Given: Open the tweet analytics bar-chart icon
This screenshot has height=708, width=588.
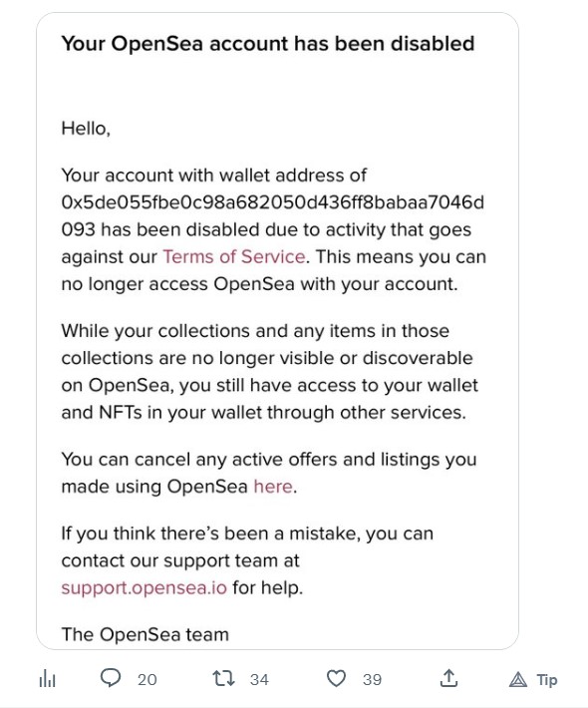Looking at the screenshot, I should [48, 678].
